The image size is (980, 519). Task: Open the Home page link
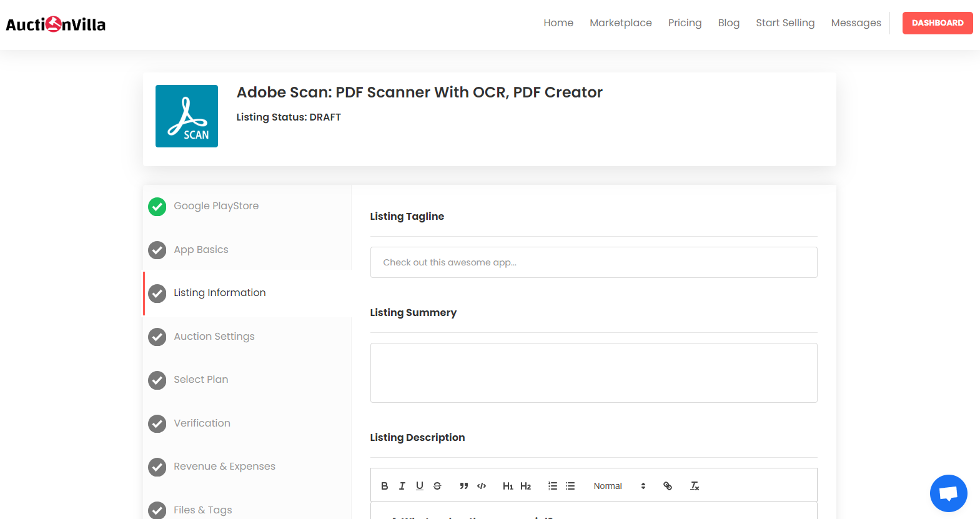point(558,23)
